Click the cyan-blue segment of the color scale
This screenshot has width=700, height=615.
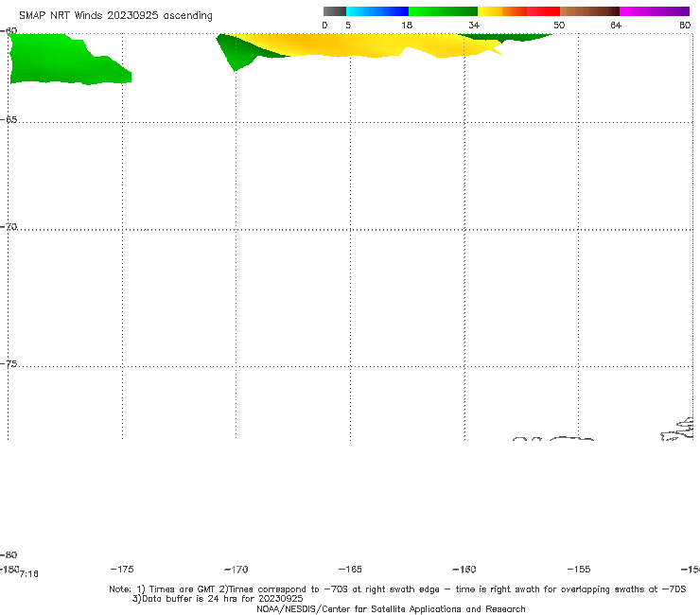pyautogui.click(x=377, y=11)
